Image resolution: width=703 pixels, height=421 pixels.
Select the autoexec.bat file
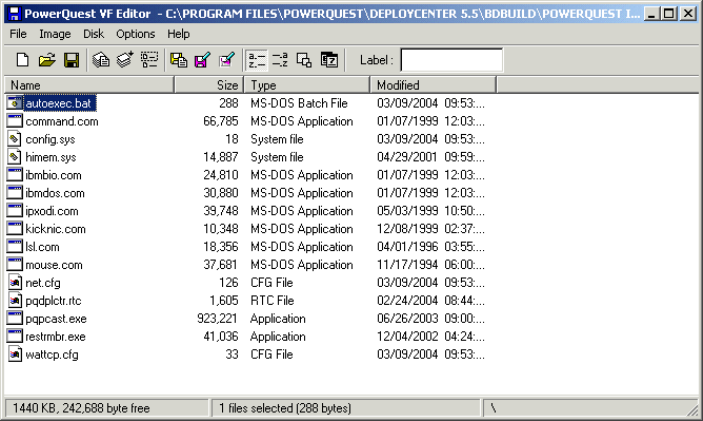(58, 104)
